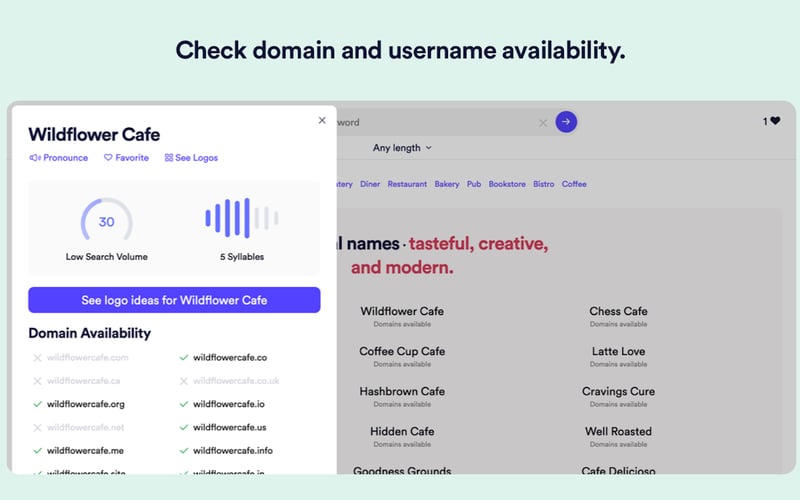The height and width of the screenshot is (500, 800).
Task: Click the See Logos grid icon
Action: (168, 158)
